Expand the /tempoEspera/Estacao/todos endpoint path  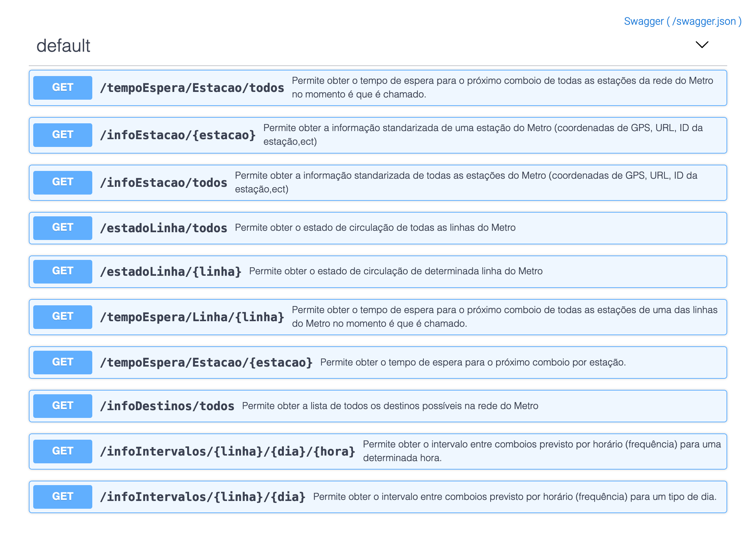(x=192, y=88)
